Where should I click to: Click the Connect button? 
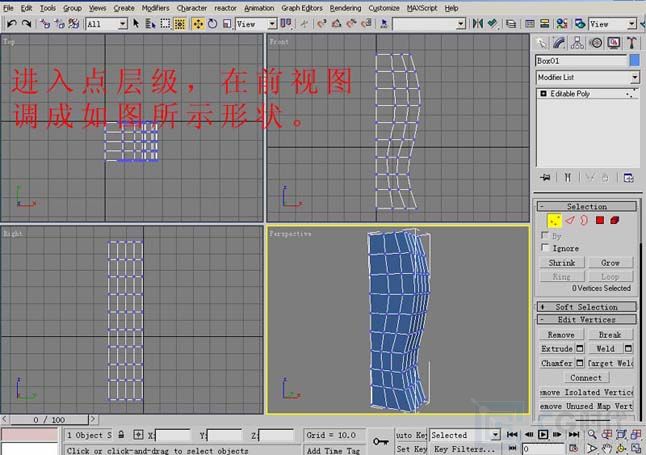pyautogui.click(x=586, y=378)
